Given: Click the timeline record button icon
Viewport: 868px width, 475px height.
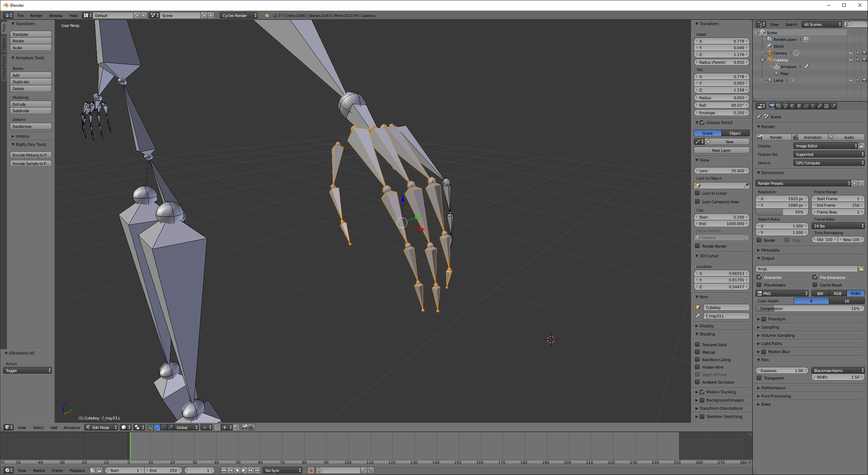Looking at the screenshot, I should click(x=311, y=470).
